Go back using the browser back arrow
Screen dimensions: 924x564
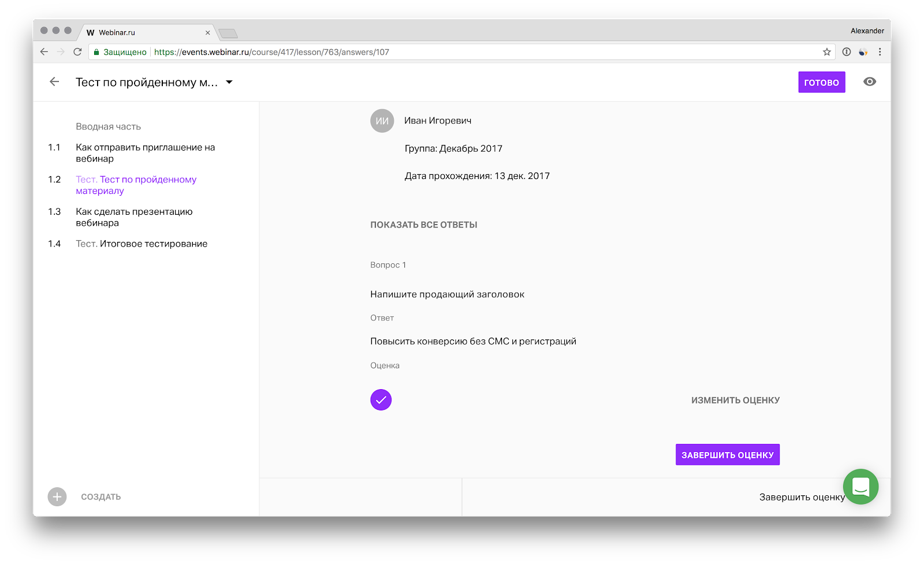click(x=44, y=52)
